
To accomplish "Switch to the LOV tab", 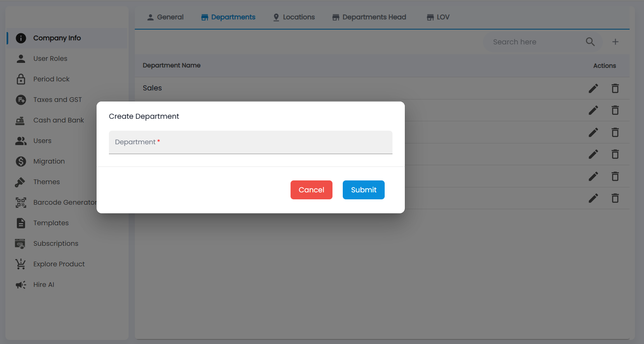I will tap(438, 17).
